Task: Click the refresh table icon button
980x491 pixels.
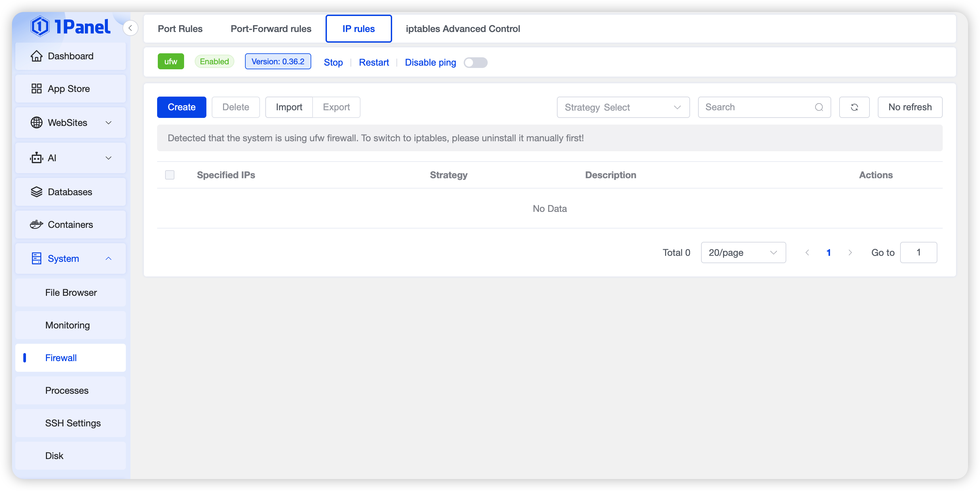Action: (x=854, y=107)
